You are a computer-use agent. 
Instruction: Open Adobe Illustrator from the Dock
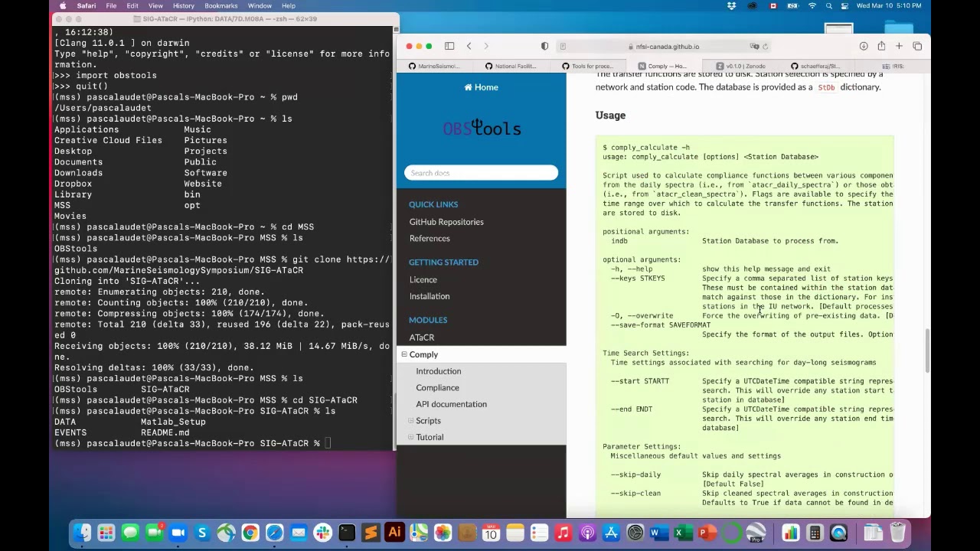point(394,533)
